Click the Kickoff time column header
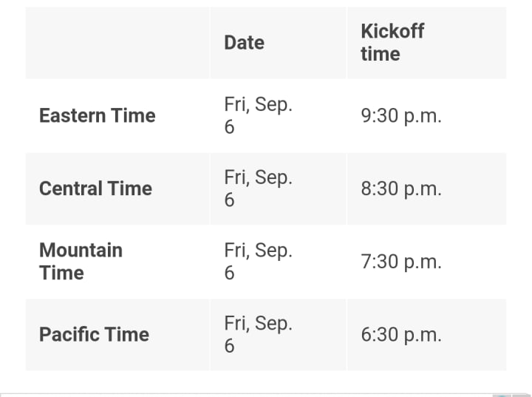This screenshot has height=397, width=532. (x=392, y=42)
